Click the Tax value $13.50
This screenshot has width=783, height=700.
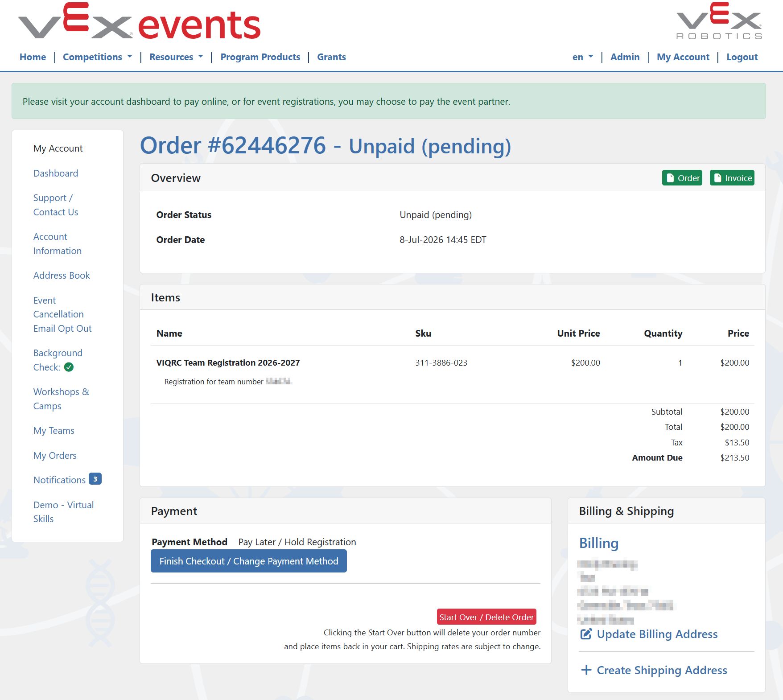point(737,442)
